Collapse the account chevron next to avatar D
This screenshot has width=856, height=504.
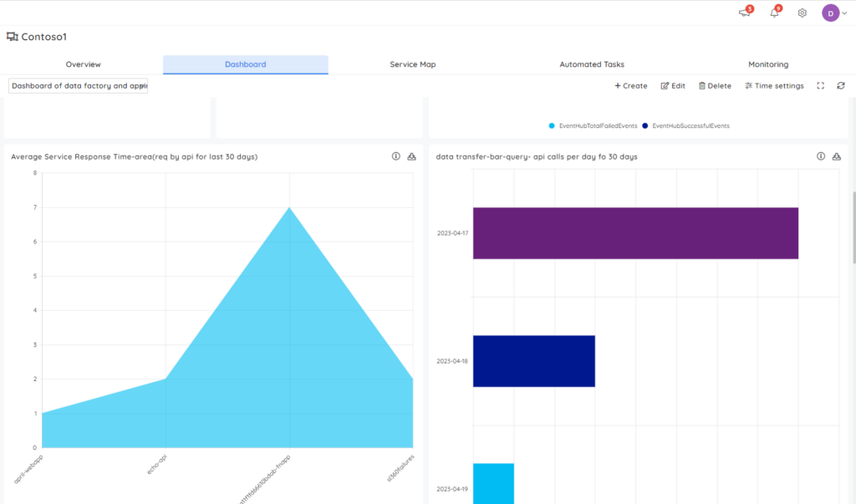pyautogui.click(x=843, y=13)
